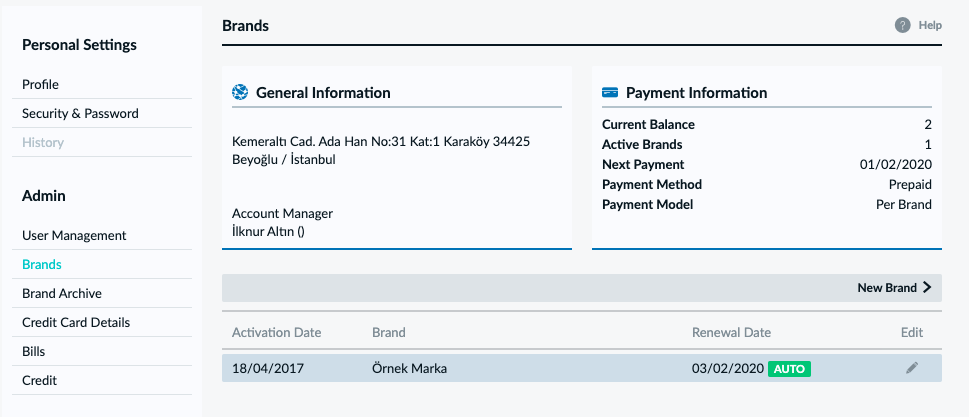Open the Profile settings page
The image size is (969, 417).
click(41, 85)
